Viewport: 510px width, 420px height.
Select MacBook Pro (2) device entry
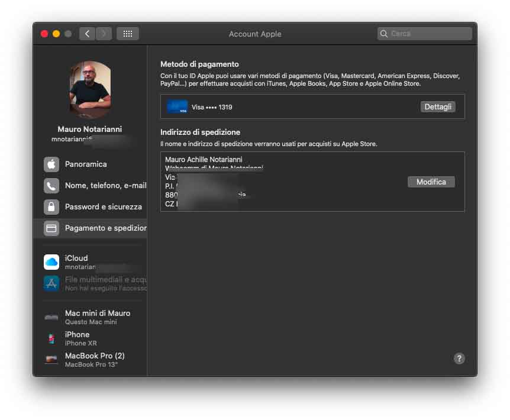tap(91, 360)
